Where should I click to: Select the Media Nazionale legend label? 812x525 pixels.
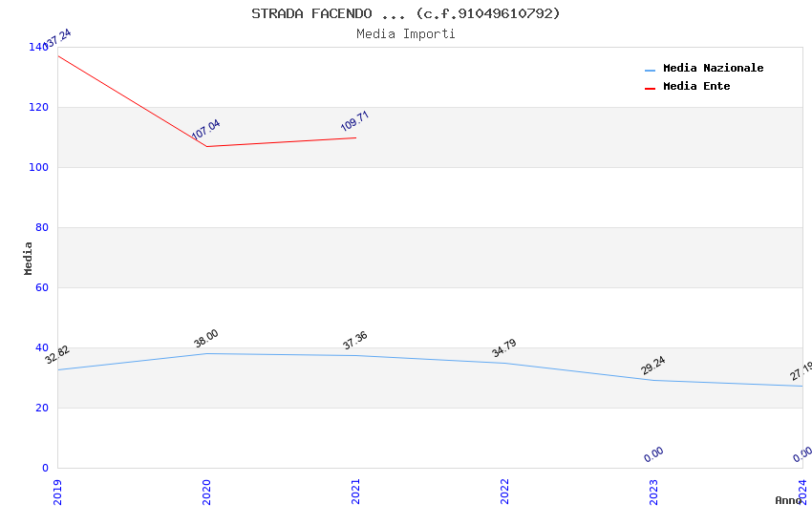click(x=713, y=69)
